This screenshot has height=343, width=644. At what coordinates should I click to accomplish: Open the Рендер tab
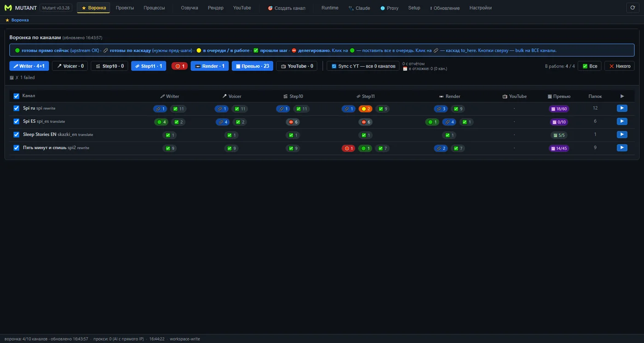click(x=216, y=8)
